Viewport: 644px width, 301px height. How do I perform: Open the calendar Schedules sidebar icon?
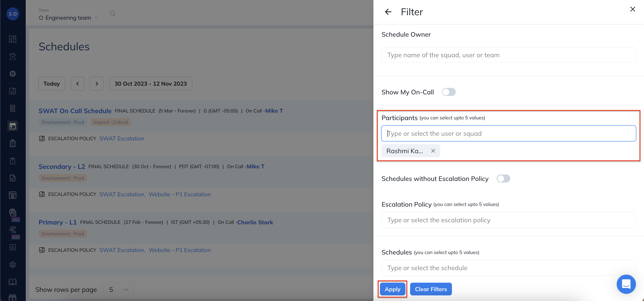pos(13,126)
